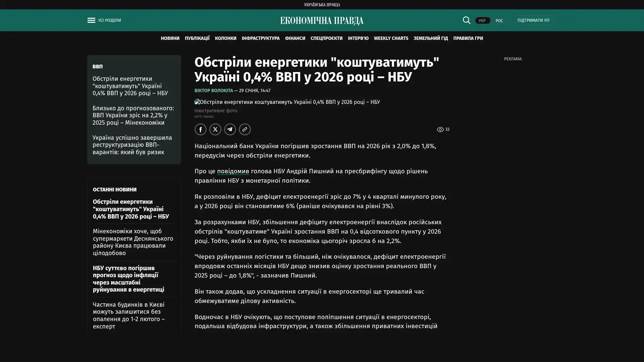Click the search magnifier icon
The height and width of the screenshot is (362, 644).
click(x=466, y=20)
